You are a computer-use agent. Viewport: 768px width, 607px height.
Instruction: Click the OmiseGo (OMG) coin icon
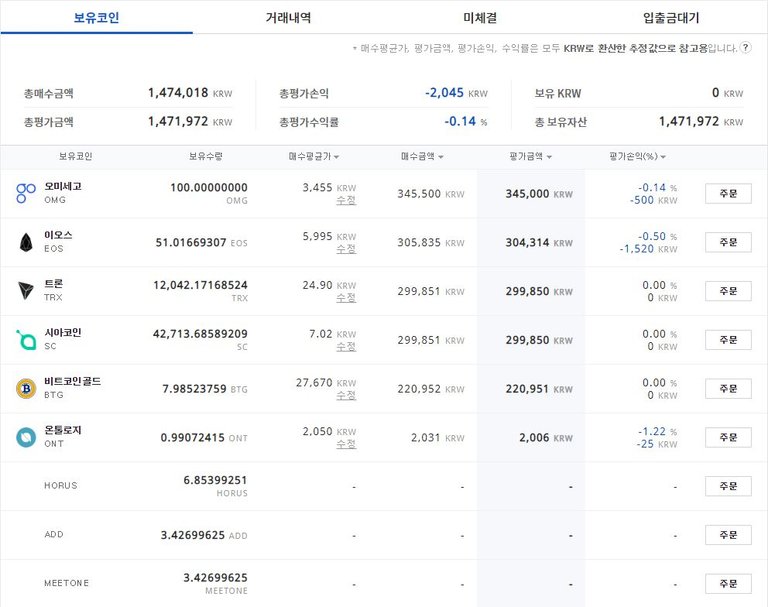point(26,193)
